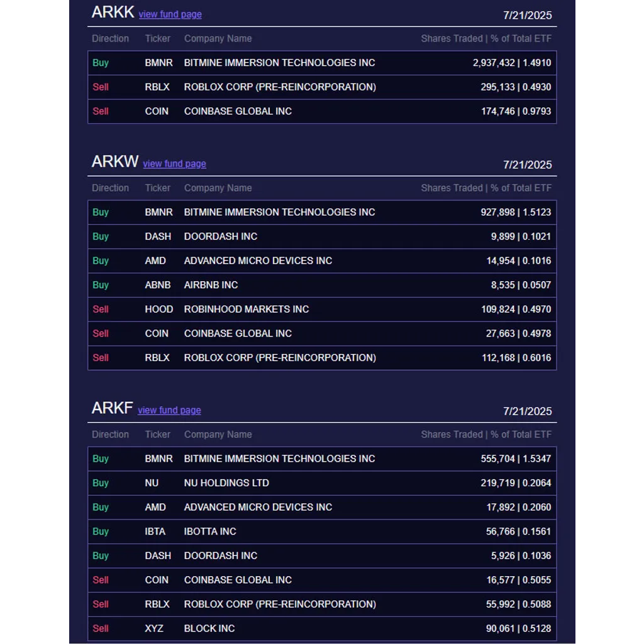Screen dimensions: 644x644
Task: Select the RBLX sell row in ARKK
Action: pyautogui.click(x=322, y=87)
